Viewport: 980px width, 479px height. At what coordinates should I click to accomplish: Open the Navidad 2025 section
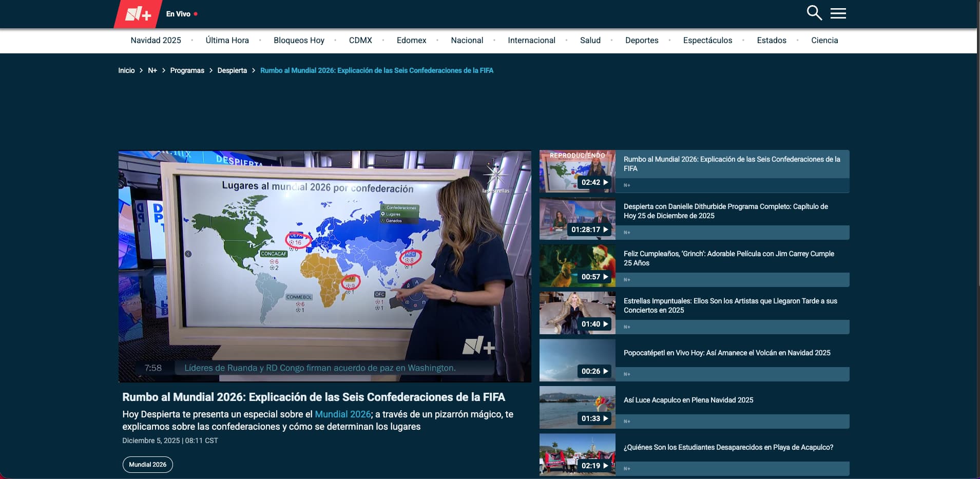[156, 40]
